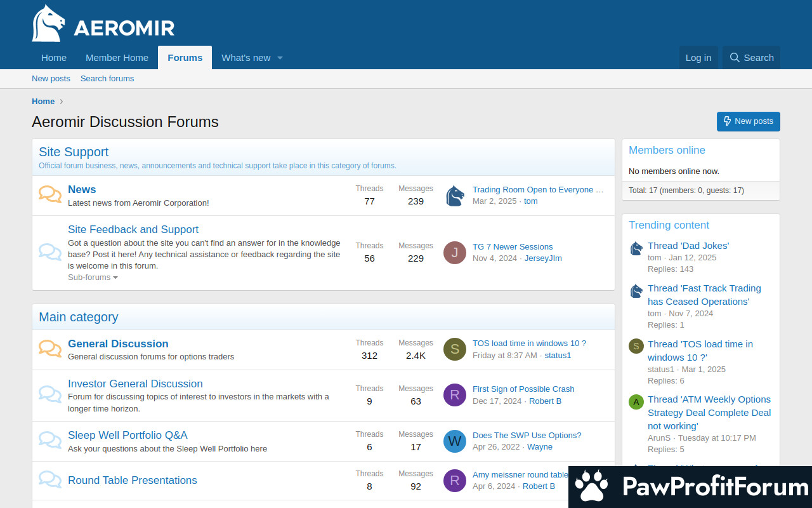The width and height of the screenshot is (812, 508).
Task: Open the Site Support category heading
Action: [x=74, y=152]
